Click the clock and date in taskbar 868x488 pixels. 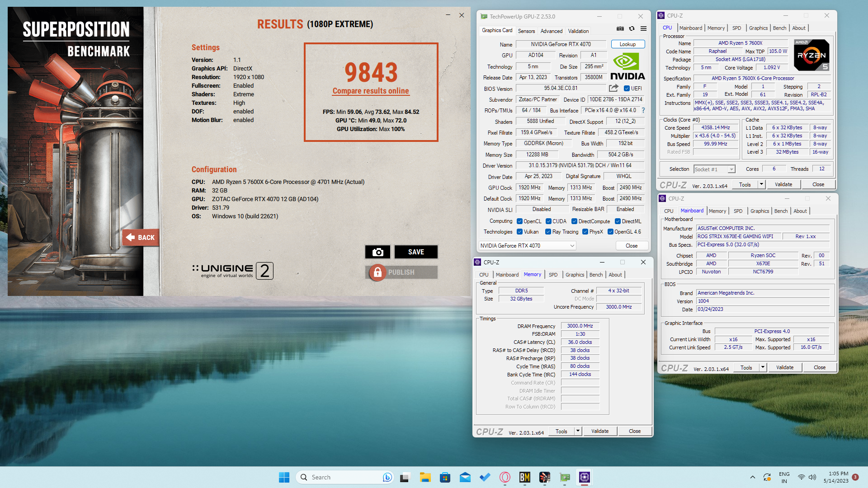click(x=836, y=477)
